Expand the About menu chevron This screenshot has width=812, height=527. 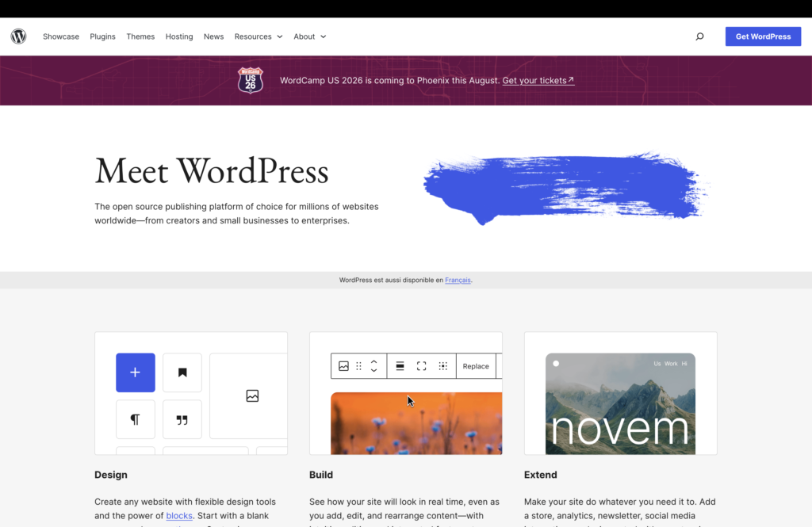tap(324, 36)
